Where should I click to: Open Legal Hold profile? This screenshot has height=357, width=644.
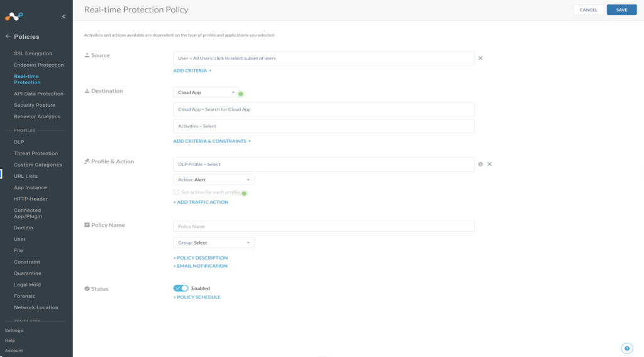click(27, 285)
